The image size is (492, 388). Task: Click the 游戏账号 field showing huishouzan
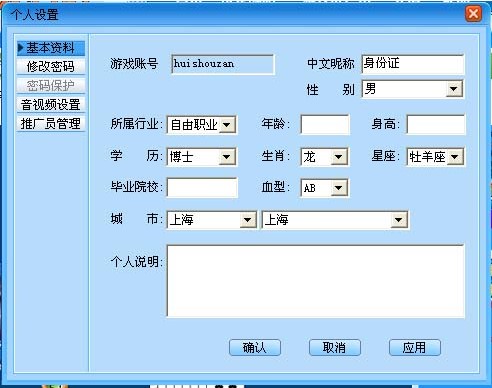[223, 64]
